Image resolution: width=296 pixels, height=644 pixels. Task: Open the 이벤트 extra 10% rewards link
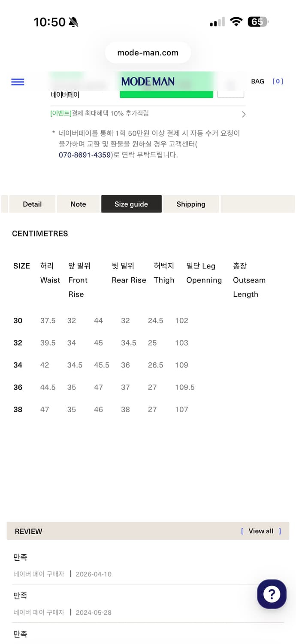click(100, 113)
